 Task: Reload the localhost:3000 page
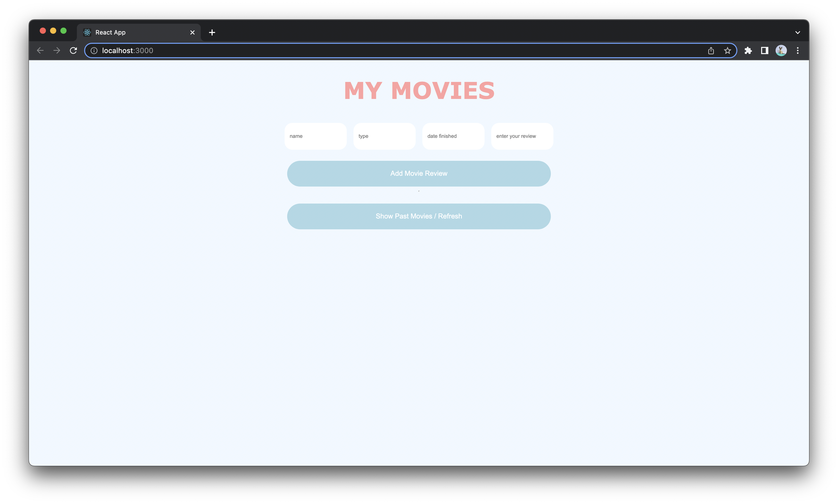coord(73,50)
